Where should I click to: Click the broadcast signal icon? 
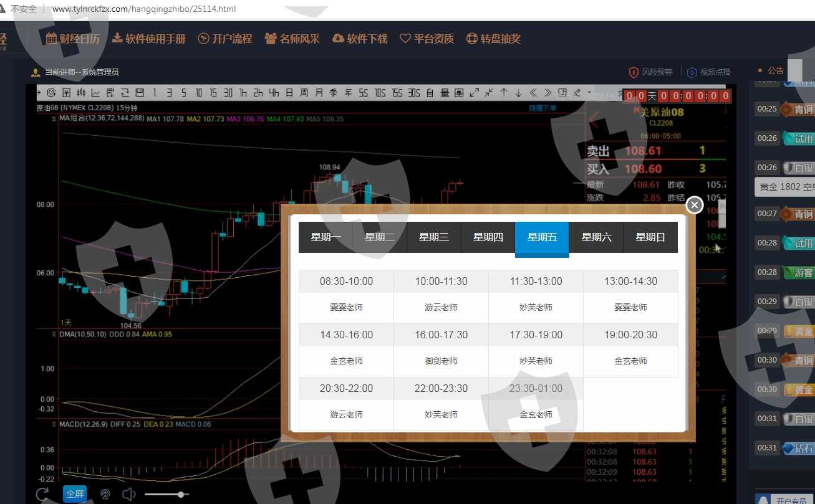105,495
